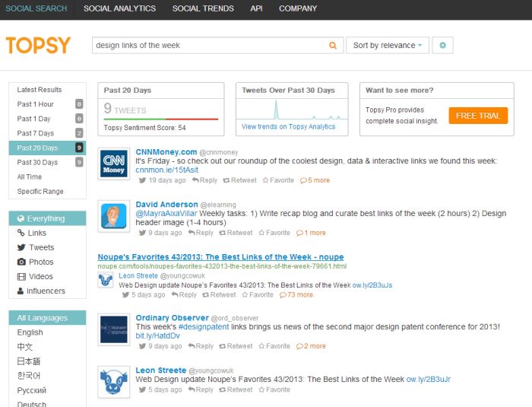532x407 pixels.
Task: Retweet Ordinary Observer's tweet
Action: [x=236, y=346]
